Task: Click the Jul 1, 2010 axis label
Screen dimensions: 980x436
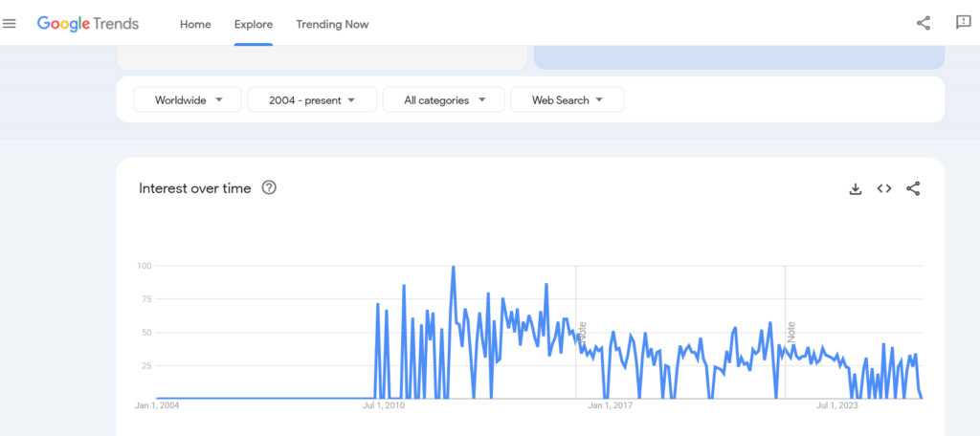Action: (383, 405)
